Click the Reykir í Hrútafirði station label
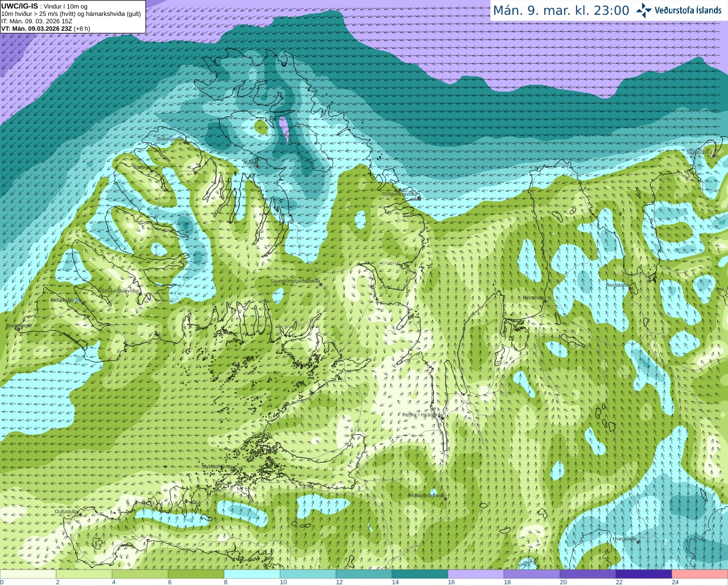The width and height of the screenshot is (728, 586). (x=421, y=415)
